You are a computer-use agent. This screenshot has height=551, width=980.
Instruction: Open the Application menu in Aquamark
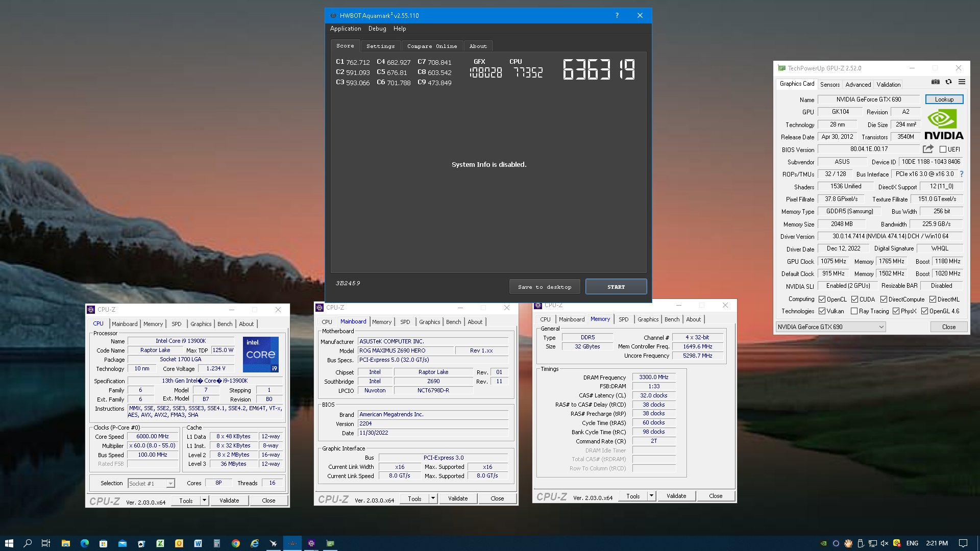345,29
